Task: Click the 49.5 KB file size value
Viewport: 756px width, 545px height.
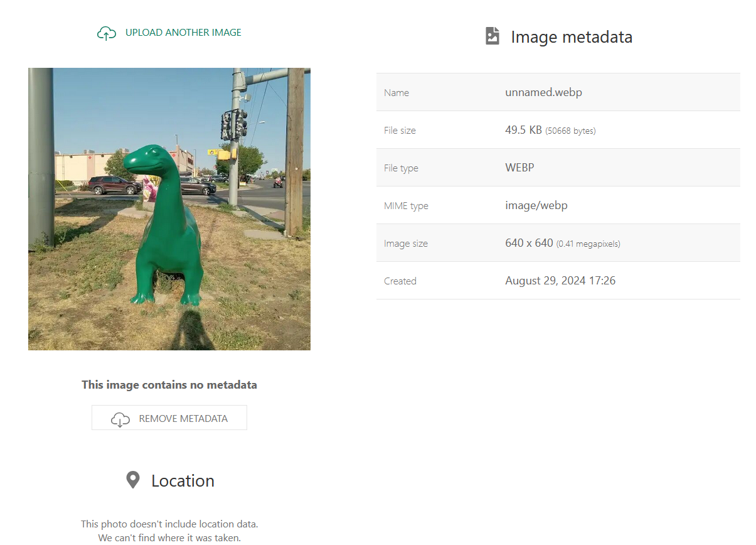Action: click(x=523, y=130)
